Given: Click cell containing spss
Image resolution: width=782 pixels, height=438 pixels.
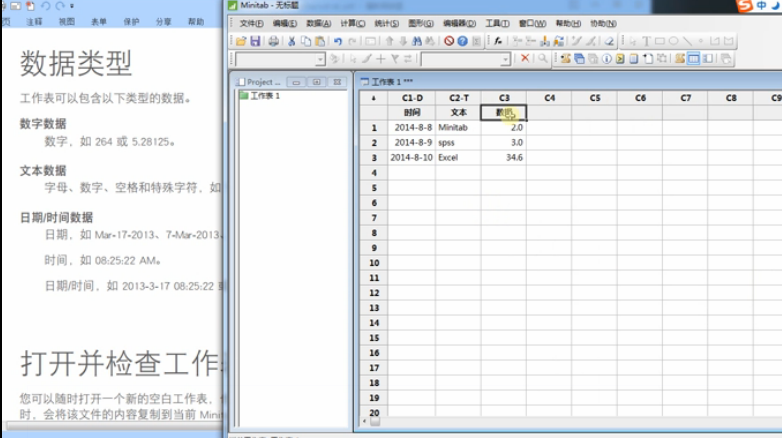Looking at the screenshot, I should click(458, 143).
